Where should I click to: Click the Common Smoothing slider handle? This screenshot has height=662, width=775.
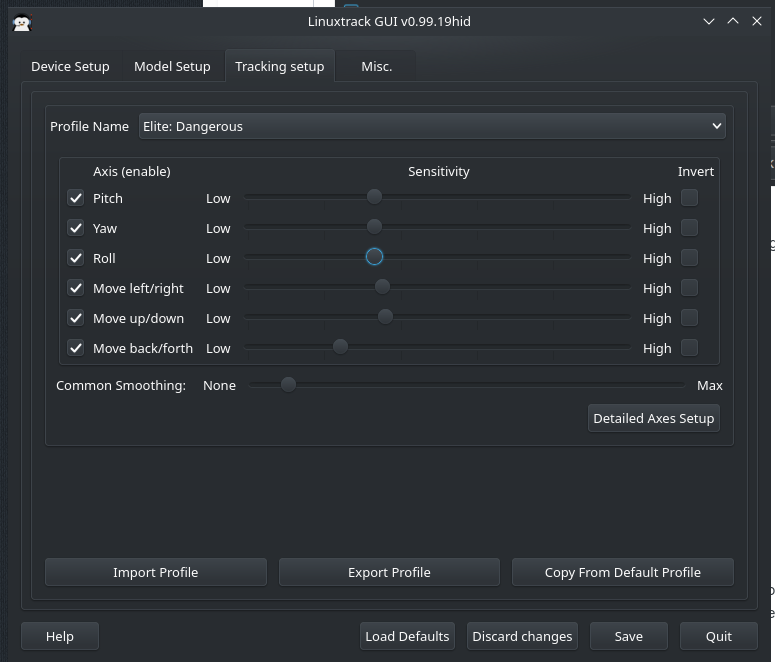[288, 385]
